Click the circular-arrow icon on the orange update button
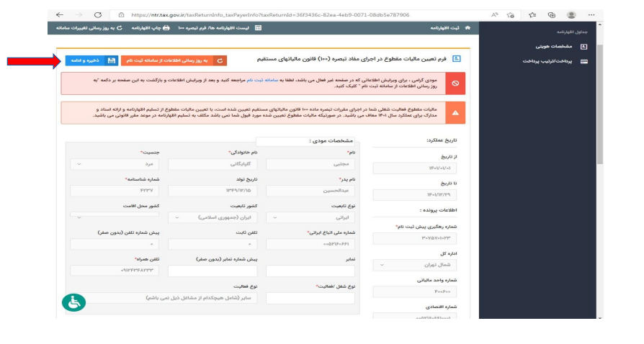644x344 pixels. click(x=220, y=60)
